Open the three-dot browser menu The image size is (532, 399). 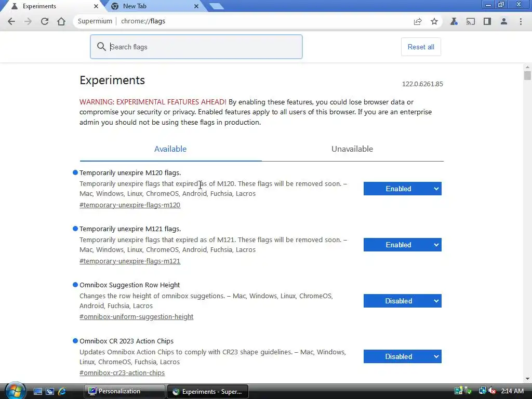pyautogui.click(x=521, y=21)
